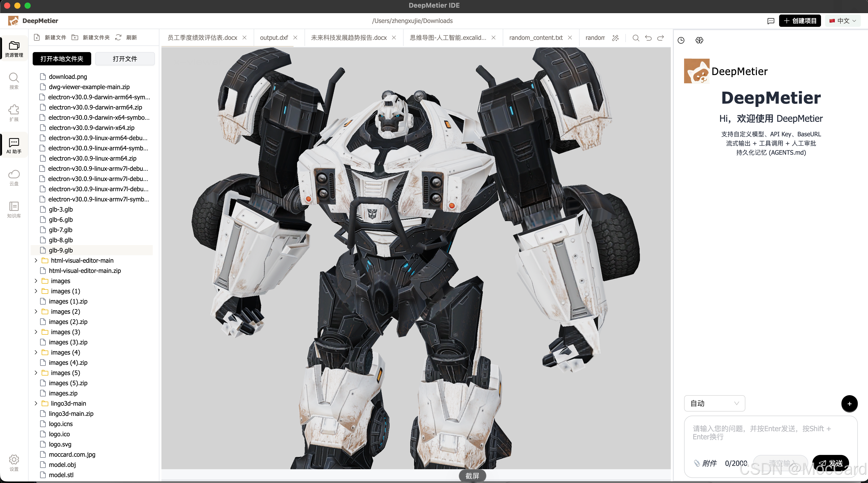Click the undo arrow icon
This screenshot has height=483, width=868.
point(648,38)
